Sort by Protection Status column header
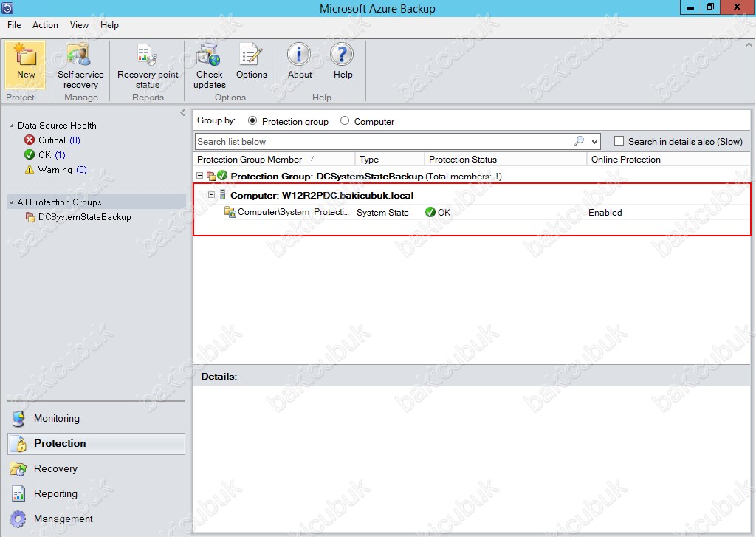 (505, 160)
